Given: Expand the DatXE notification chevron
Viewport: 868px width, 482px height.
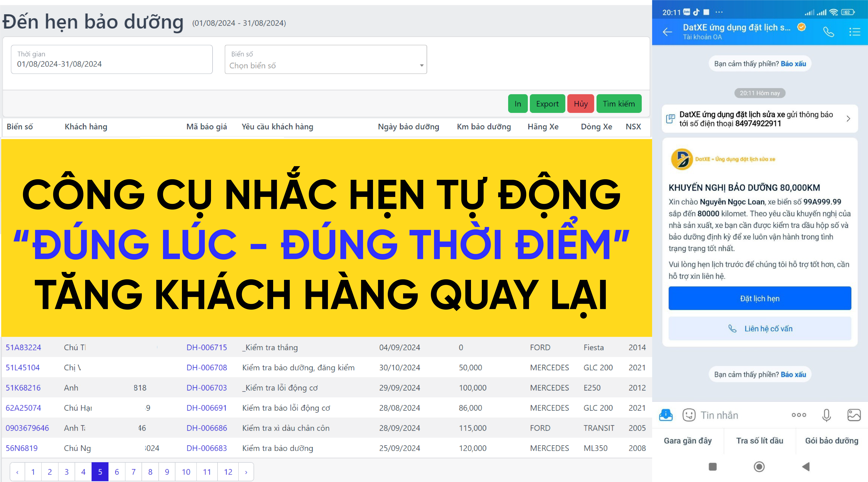Looking at the screenshot, I should [848, 119].
